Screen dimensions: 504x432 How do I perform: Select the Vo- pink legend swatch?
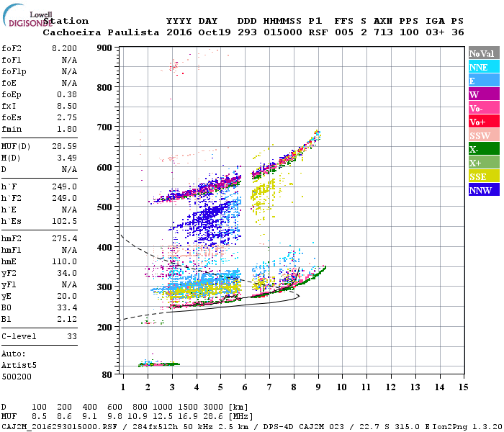pos(484,108)
